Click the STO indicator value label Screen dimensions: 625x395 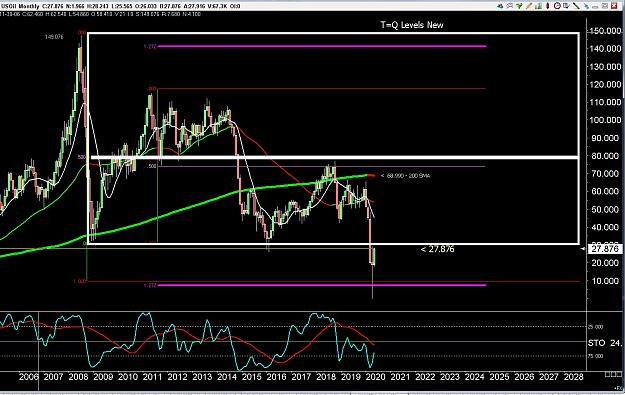(x=605, y=343)
